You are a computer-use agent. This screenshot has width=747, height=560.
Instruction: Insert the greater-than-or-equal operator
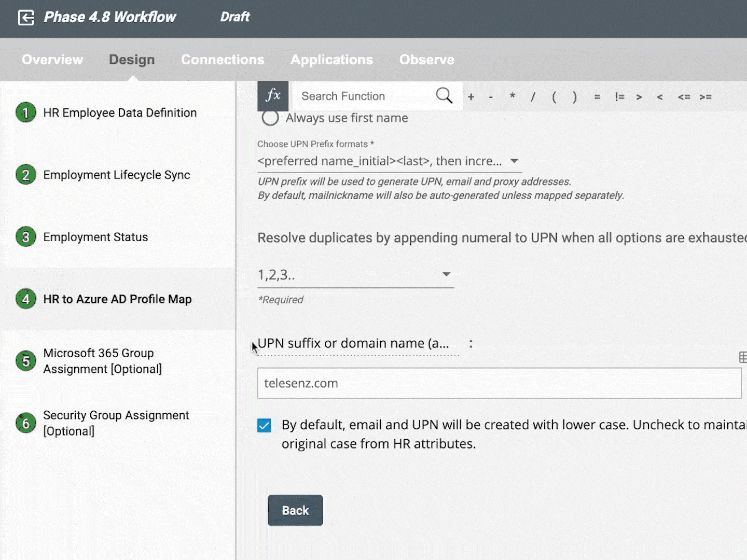[705, 97]
